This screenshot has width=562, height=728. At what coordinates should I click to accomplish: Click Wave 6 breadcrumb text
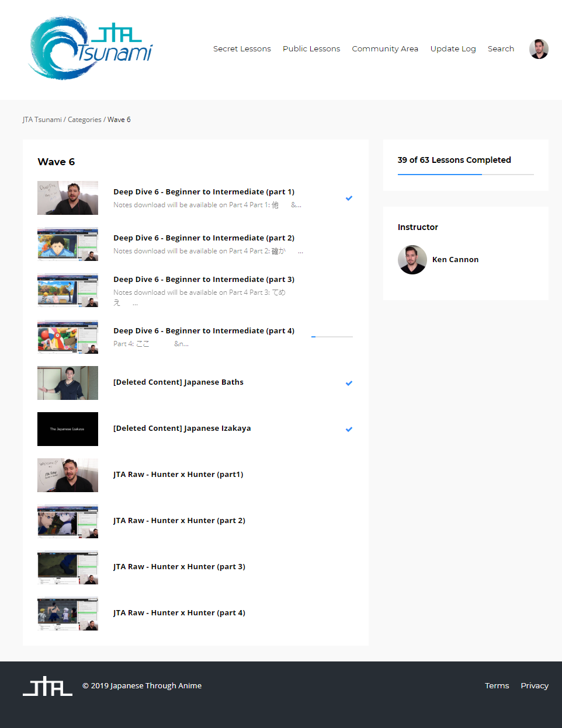[x=119, y=120]
